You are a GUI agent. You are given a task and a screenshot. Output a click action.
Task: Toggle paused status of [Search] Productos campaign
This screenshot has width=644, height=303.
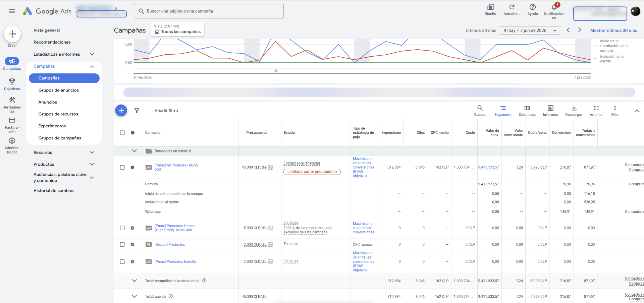[x=132, y=244]
